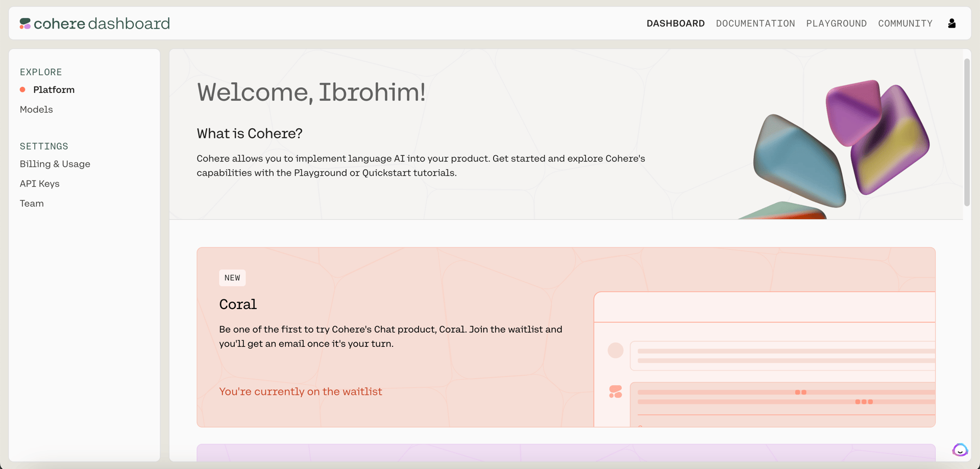Switch to the Dashboard tab

675,24
